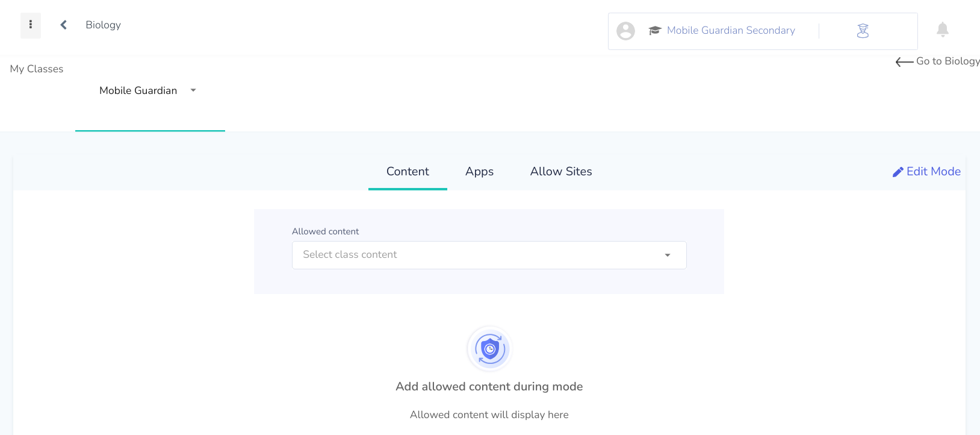Viewport: 980px width, 435px height.
Task: Click the Biology page title
Action: pos(103,25)
